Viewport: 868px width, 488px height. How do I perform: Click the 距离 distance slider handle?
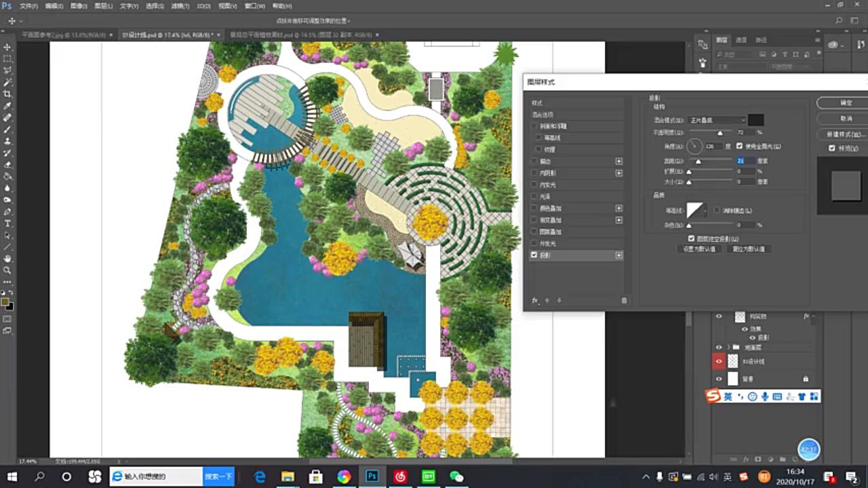tap(698, 162)
